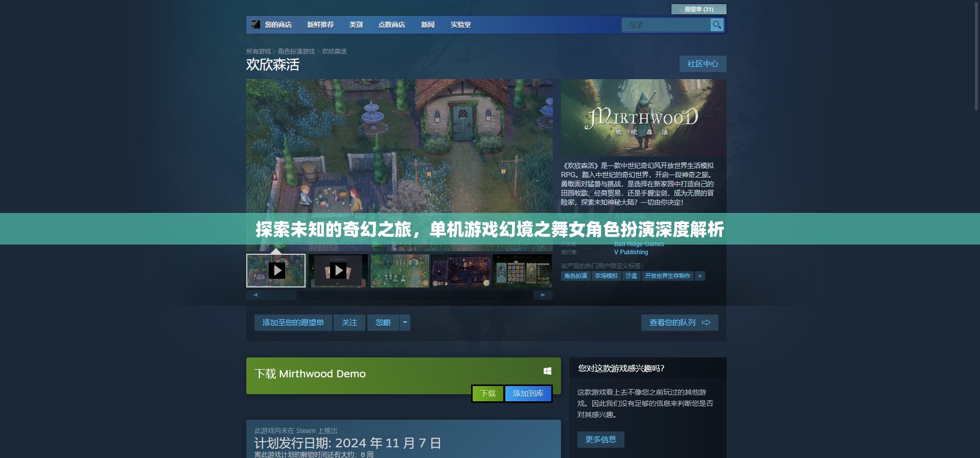The width and height of the screenshot is (980, 458).
Task: Follow the 所有游戏 breadcrumb link
Action: [259, 52]
